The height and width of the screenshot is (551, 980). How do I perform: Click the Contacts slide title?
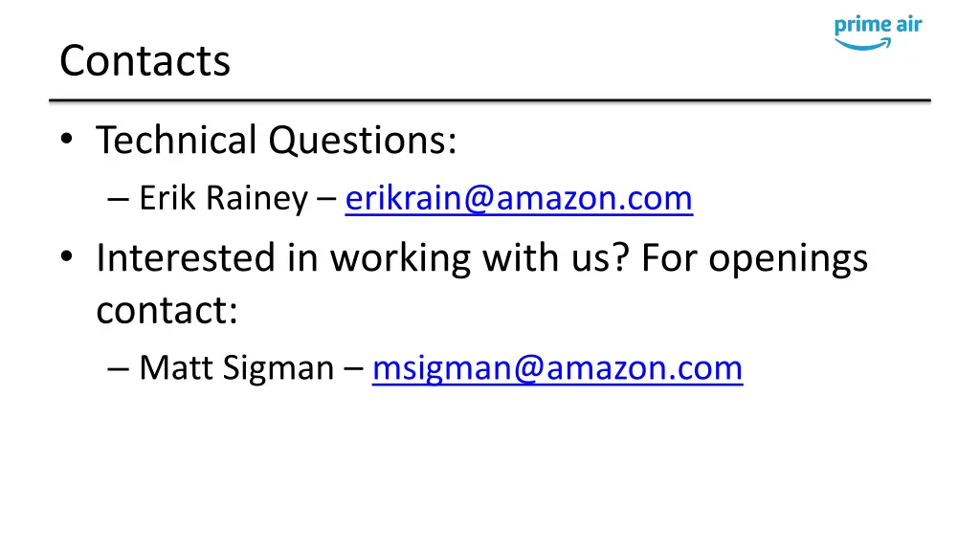(x=145, y=61)
